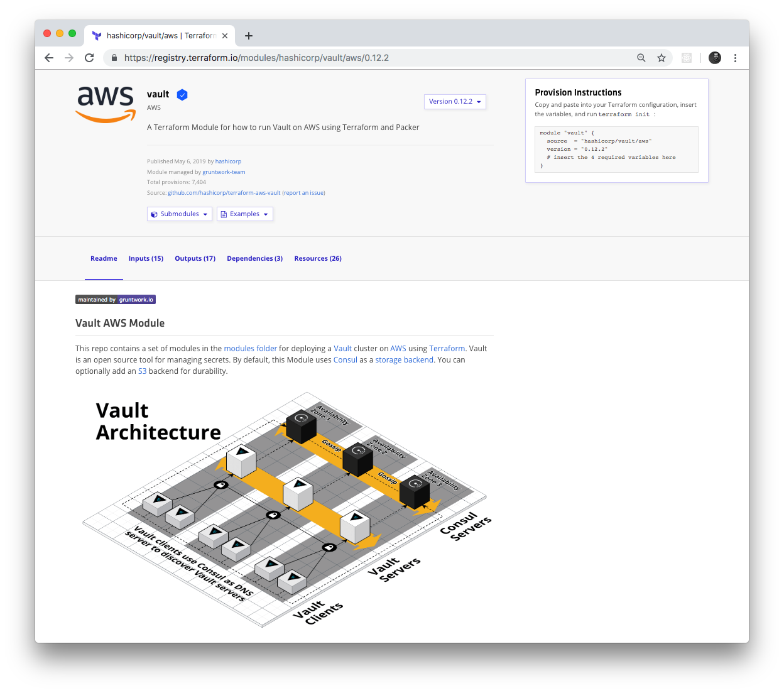Image resolution: width=784 pixels, height=693 pixels.
Task: Click the bookmark star in the toolbar
Action: pyautogui.click(x=661, y=57)
